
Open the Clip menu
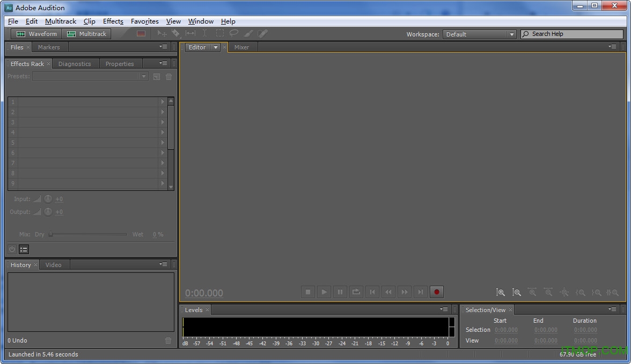89,21
